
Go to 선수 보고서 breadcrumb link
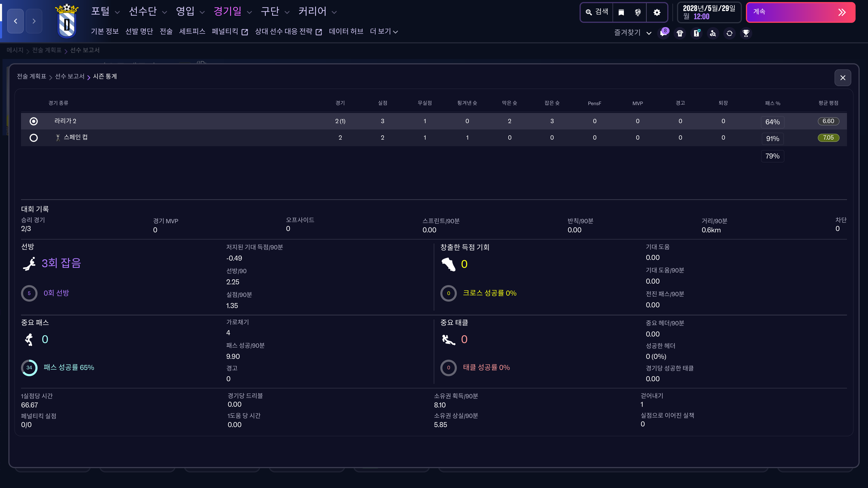pyautogui.click(x=69, y=76)
